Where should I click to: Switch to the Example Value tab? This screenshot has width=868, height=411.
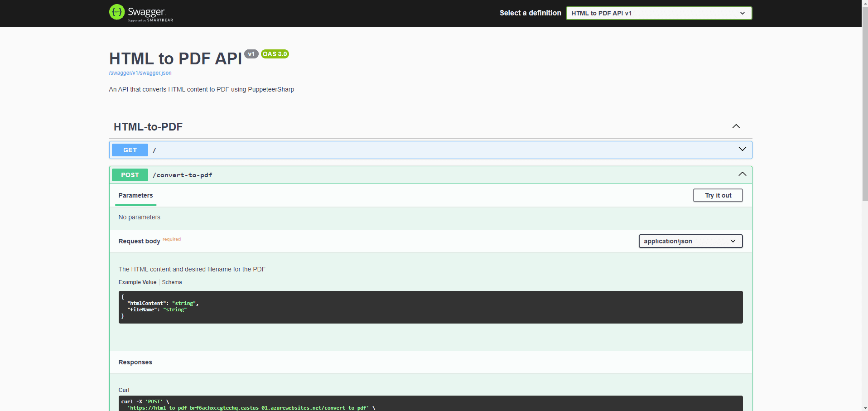pos(137,282)
